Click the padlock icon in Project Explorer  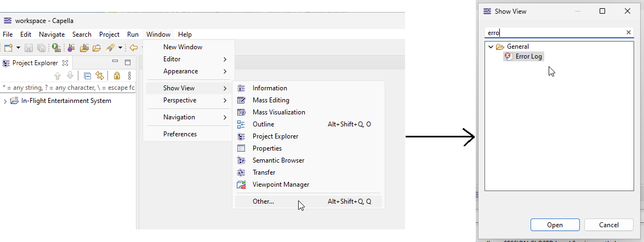coord(117,76)
